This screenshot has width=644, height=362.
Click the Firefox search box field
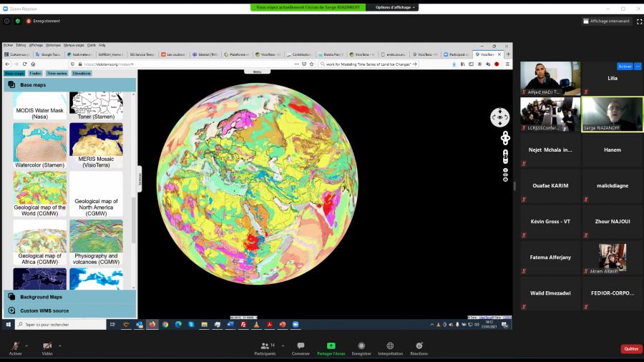click(x=369, y=64)
